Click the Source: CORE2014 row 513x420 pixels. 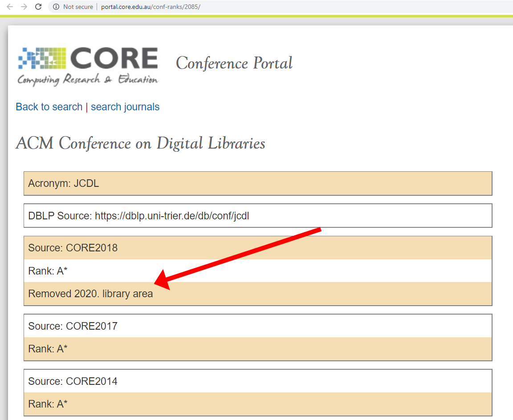(x=258, y=381)
